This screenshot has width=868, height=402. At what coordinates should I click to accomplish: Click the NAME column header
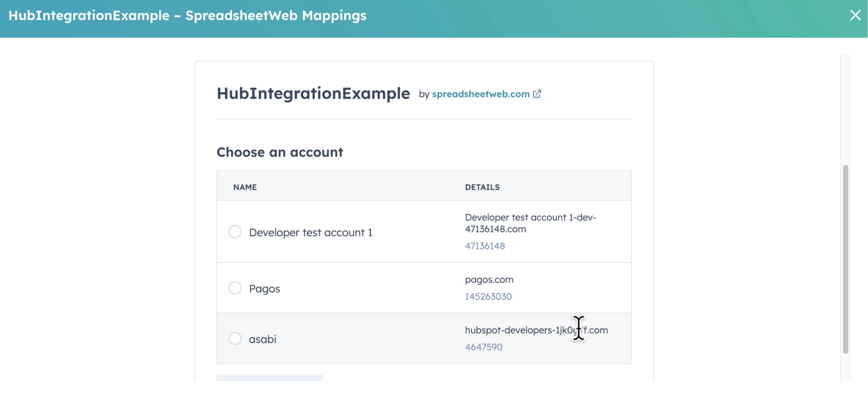[245, 187]
